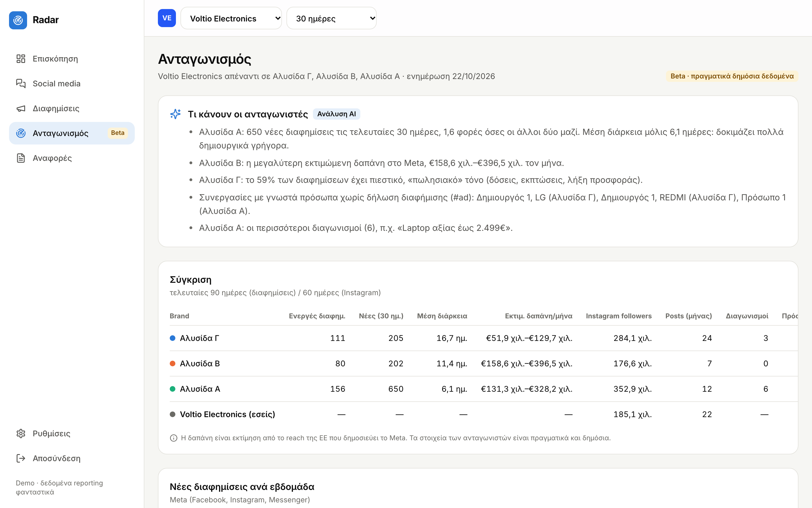
Task: Click the Νέες διαφημίσεις ανά εβδομάδα heading
Action: (242, 487)
